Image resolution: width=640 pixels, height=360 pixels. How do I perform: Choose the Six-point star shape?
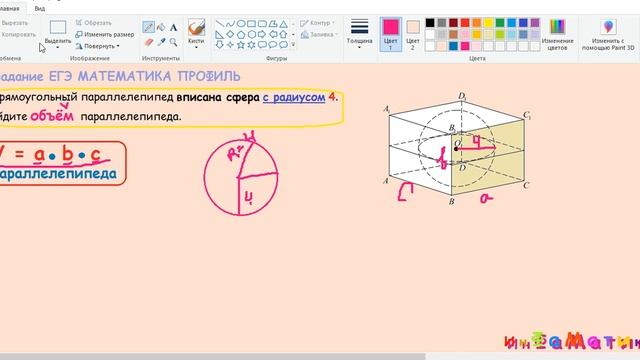pos(251,44)
